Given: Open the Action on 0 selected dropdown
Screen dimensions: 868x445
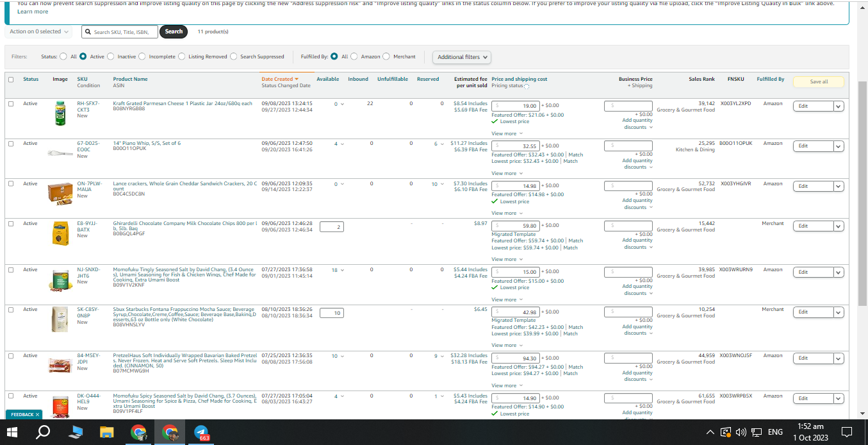Looking at the screenshot, I should 38,31.
